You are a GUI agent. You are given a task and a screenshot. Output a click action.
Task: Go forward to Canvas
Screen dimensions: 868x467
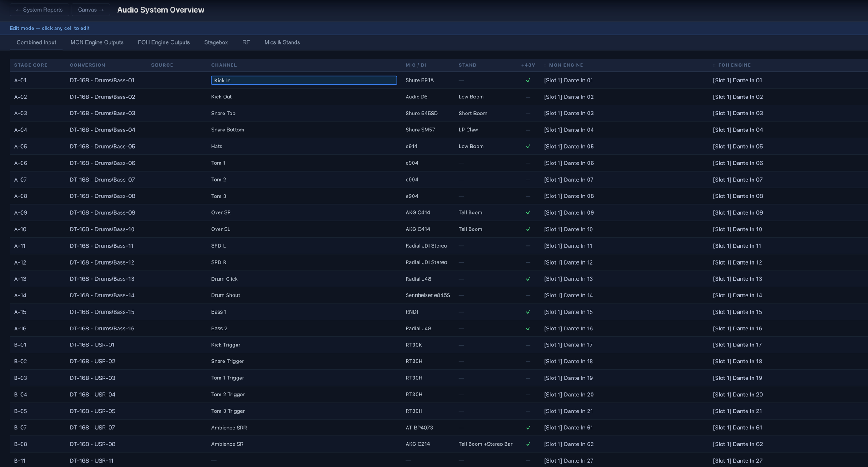coord(91,10)
